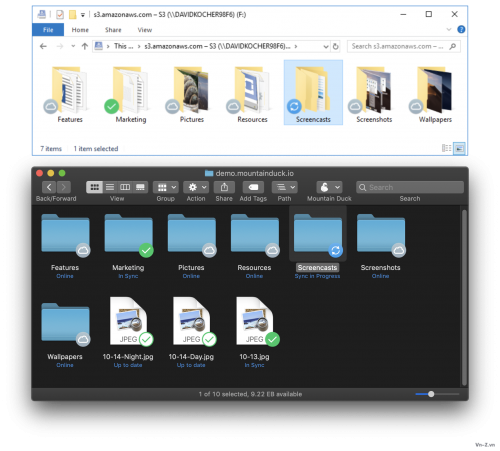Viewport: 500px width, 451px height.
Task: Expand the Path dropdown in Finder toolbar
Action: [285, 187]
